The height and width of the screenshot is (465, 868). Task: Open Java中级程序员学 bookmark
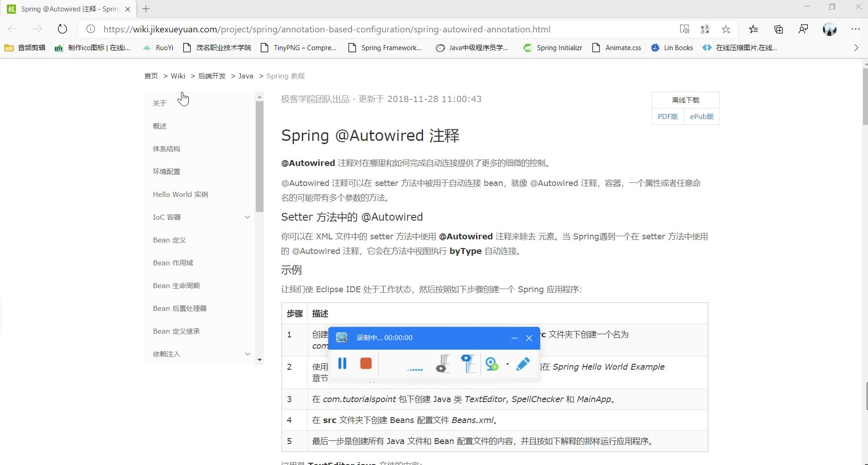pos(472,48)
